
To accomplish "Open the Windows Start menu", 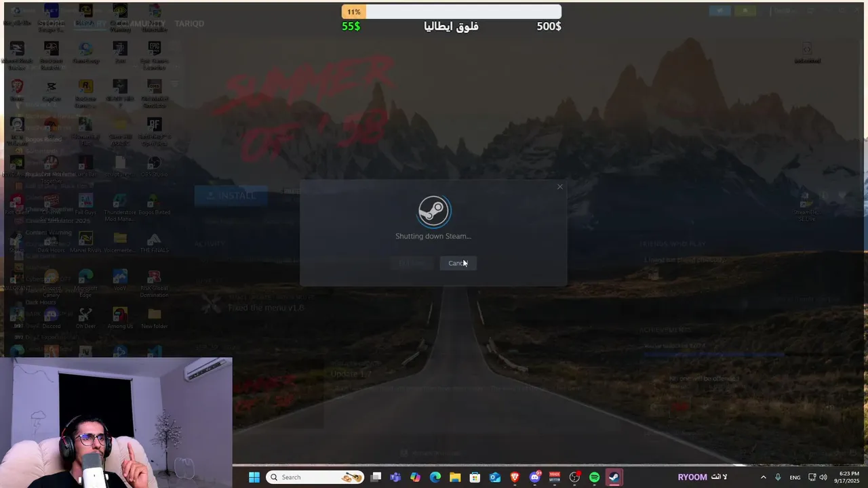I will (254, 477).
